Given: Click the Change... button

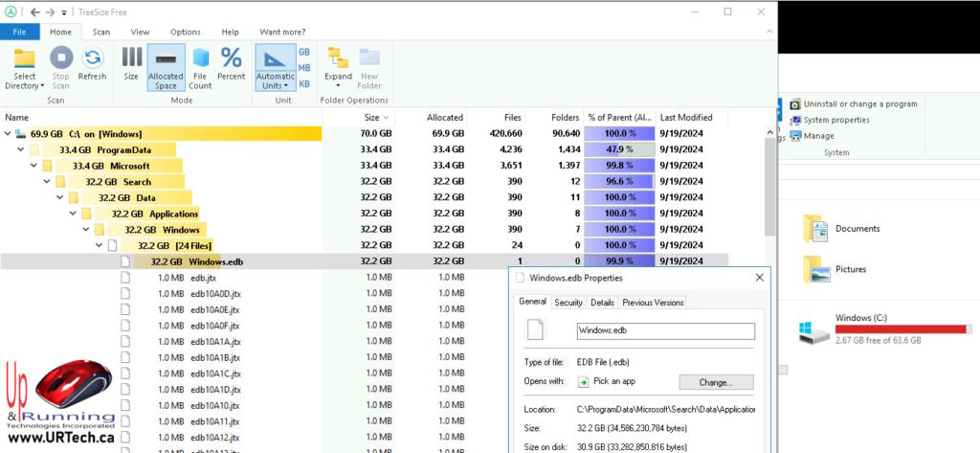Looking at the screenshot, I should (716, 382).
